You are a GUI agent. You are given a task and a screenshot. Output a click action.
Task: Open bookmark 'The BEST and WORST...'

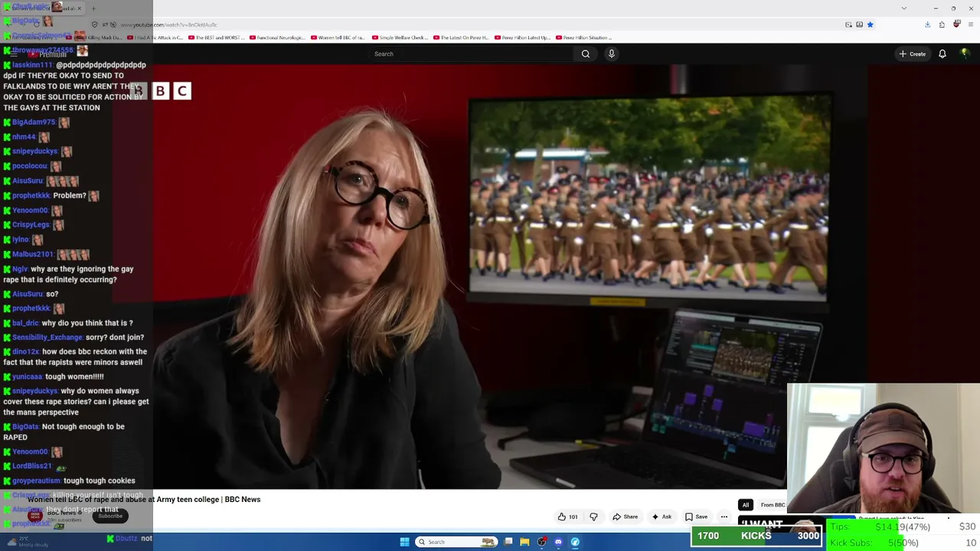[x=215, y=37]
